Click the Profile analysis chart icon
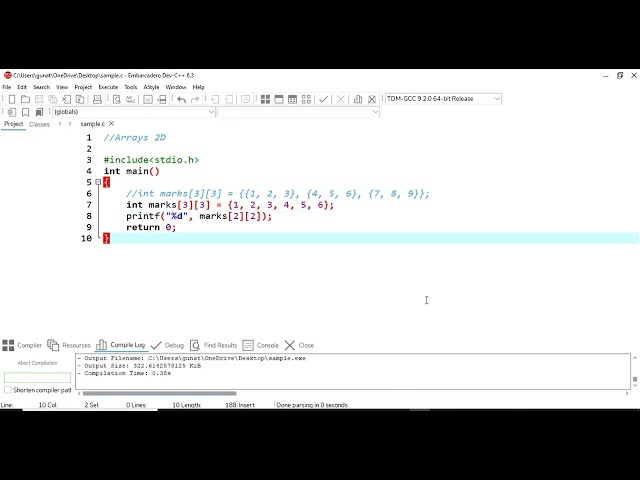 (x=358, y=99)
